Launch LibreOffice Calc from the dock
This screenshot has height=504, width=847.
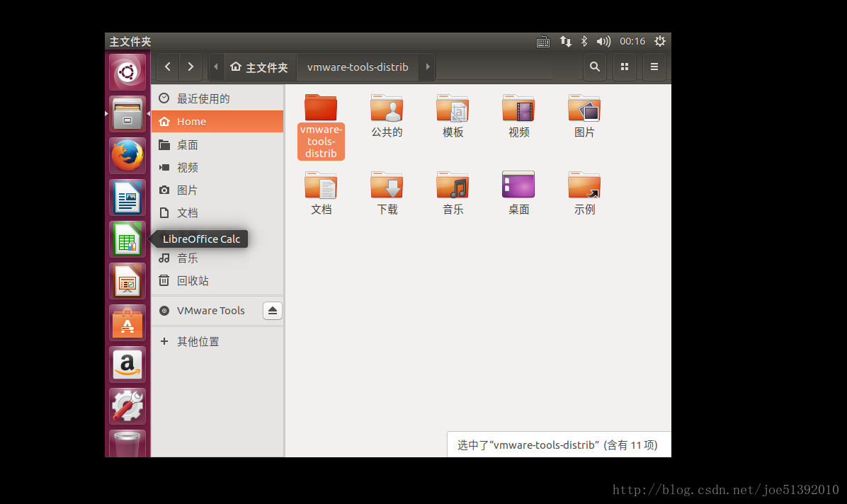tap(127, 239)
